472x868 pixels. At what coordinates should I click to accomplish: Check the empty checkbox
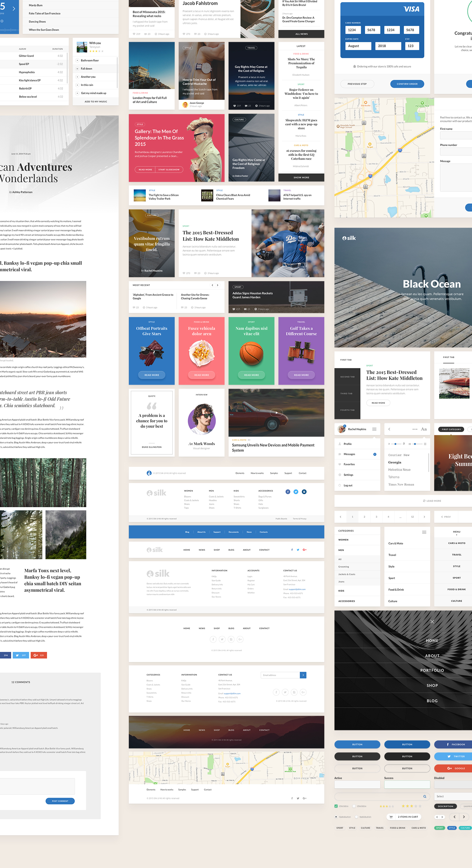354,806
